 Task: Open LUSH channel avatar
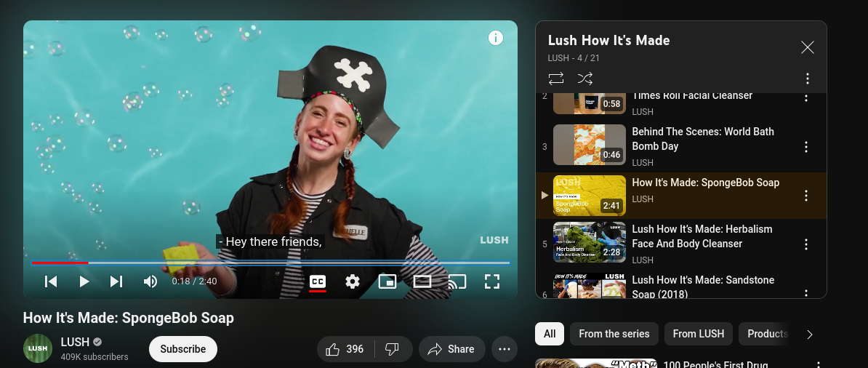pos(38,348)
